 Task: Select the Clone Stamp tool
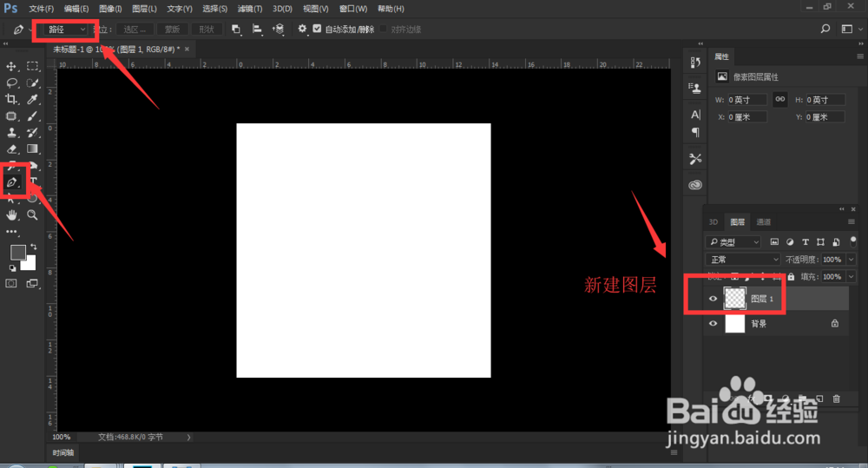coord(11,133)
